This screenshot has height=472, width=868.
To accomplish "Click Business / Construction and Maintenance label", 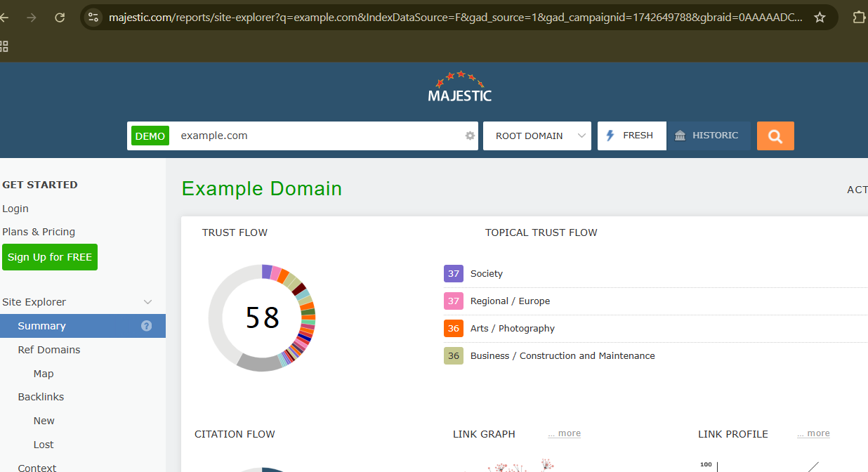I will [x=563, y=356].
